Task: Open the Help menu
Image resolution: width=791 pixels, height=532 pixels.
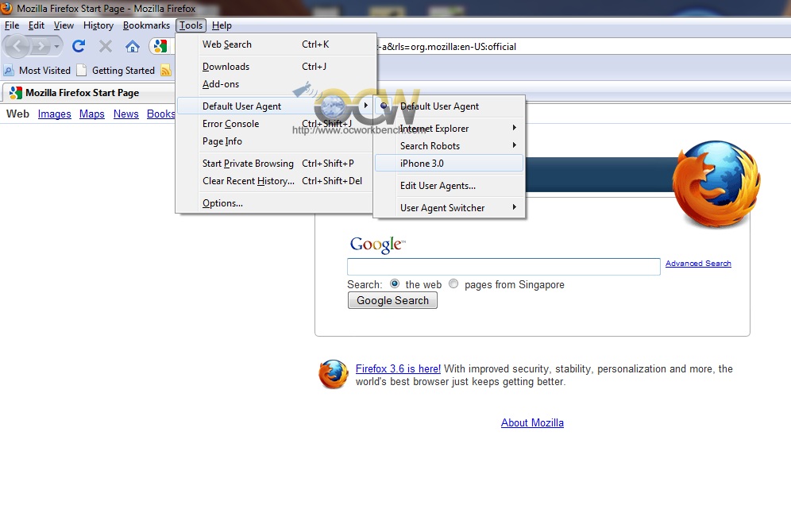Action: [222, 25]
